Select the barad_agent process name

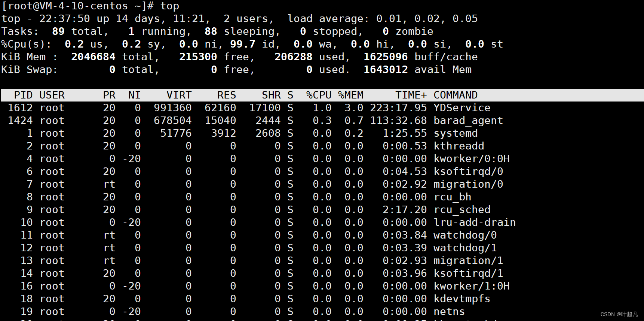tap(468, 121)
